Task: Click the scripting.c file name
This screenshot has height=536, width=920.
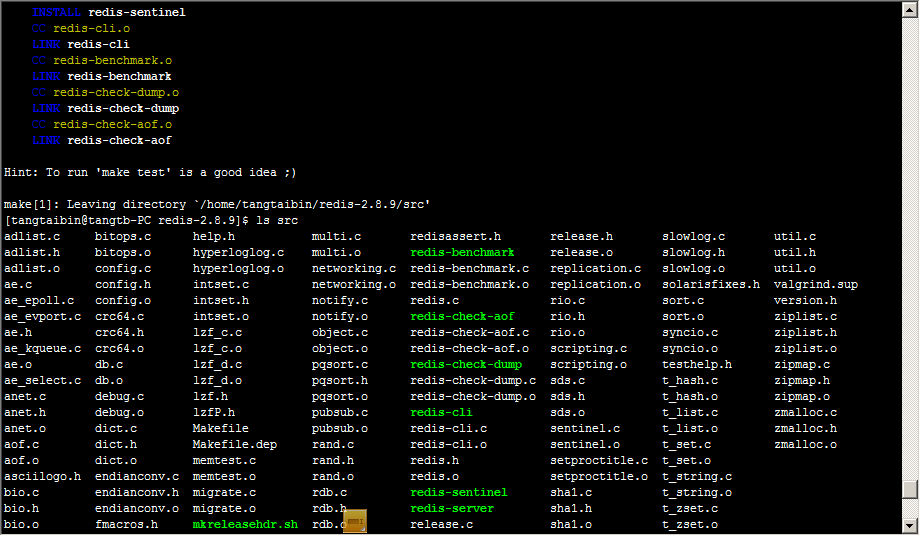Action: tap(588, 348)
